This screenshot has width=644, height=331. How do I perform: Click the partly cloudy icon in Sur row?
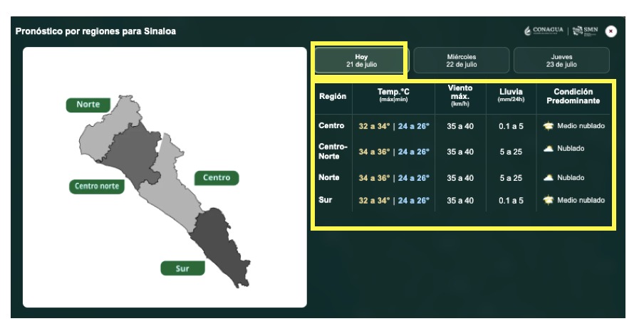coord(549,200)
